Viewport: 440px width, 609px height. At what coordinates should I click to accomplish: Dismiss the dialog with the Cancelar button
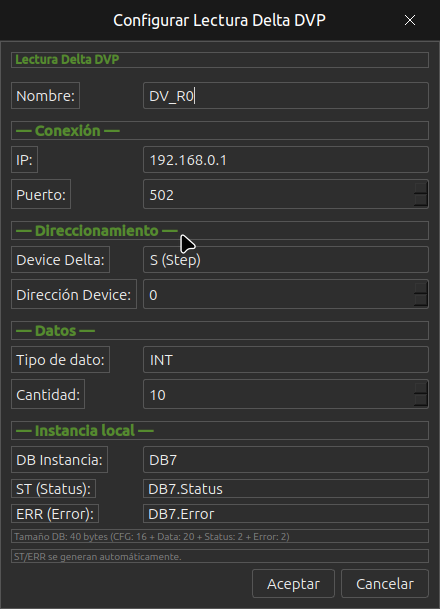tap(385, 583)
